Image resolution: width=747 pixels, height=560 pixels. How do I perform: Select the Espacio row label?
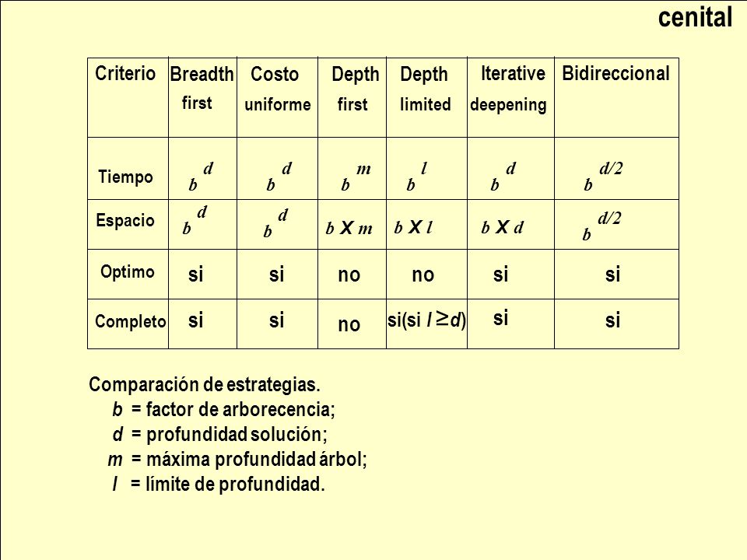[x=125, y=220]
